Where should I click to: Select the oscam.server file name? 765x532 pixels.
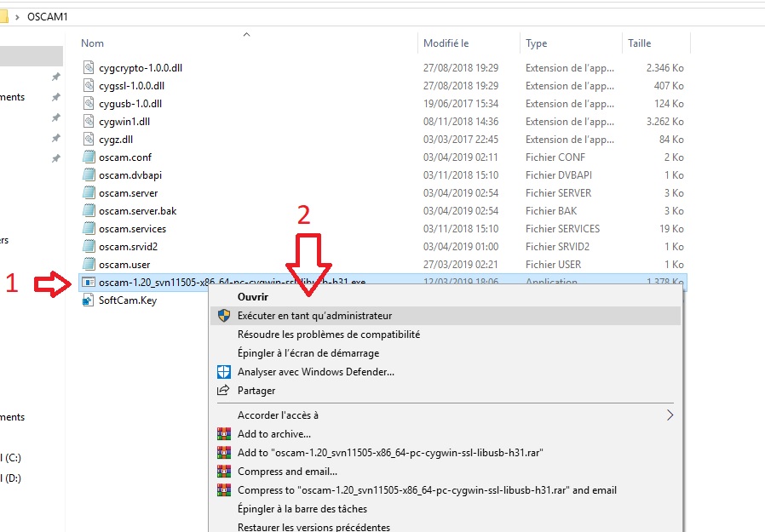coord(129,192)
